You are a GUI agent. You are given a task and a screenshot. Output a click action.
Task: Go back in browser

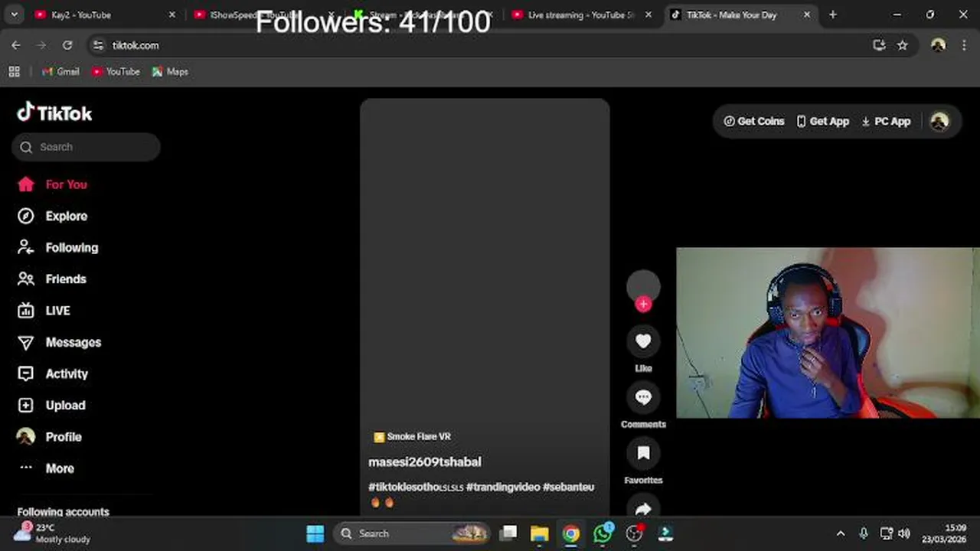coord(16,45)
